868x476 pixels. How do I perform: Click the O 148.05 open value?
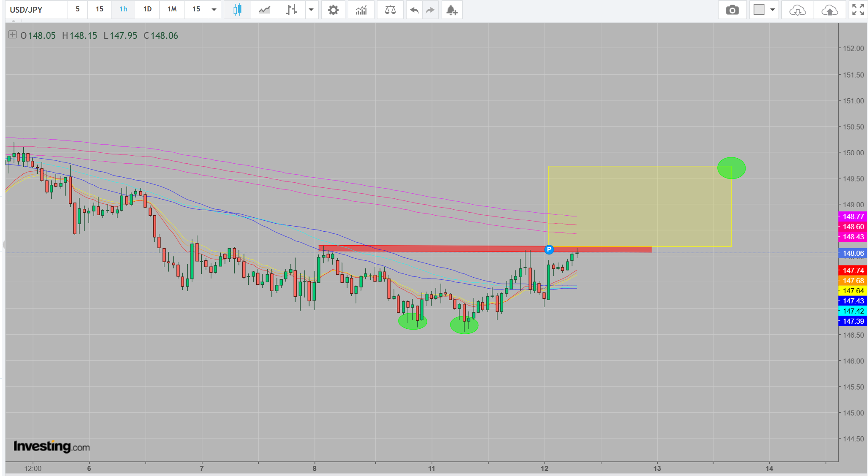point(38,35)
